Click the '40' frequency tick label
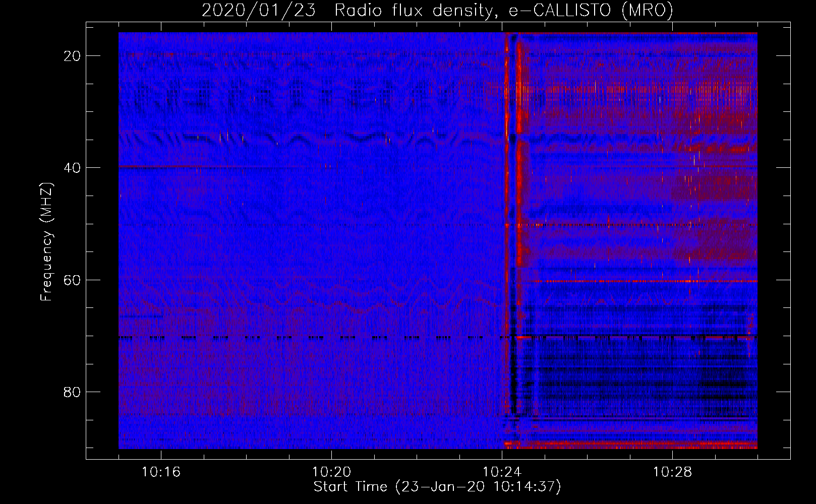The width and height of the screenshot is (816, 504). coord(73,168)
